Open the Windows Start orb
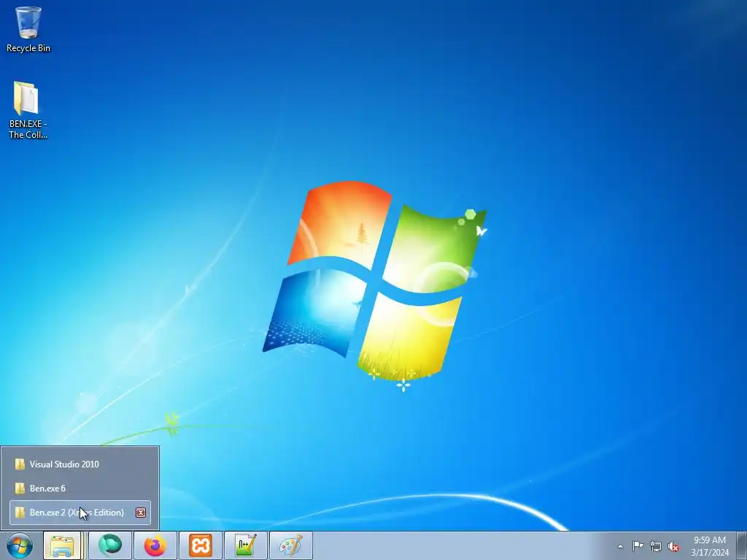The width and height of the screenshot is (747, 560). point(20,545)
